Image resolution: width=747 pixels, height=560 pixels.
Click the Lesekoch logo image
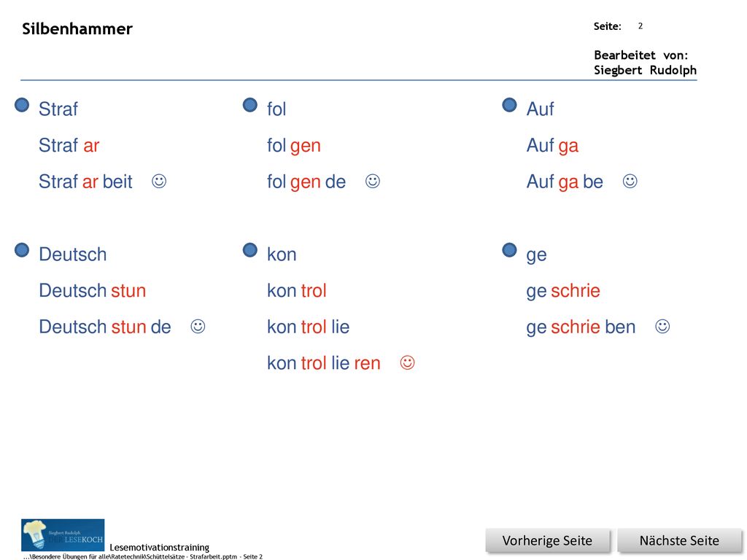[63, 534]
